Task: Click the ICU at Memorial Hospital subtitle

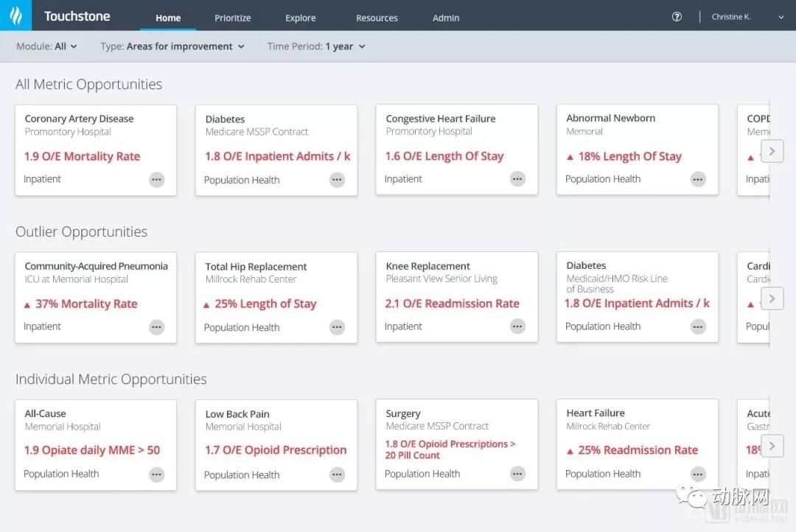Action: click(x=76, y=279)
